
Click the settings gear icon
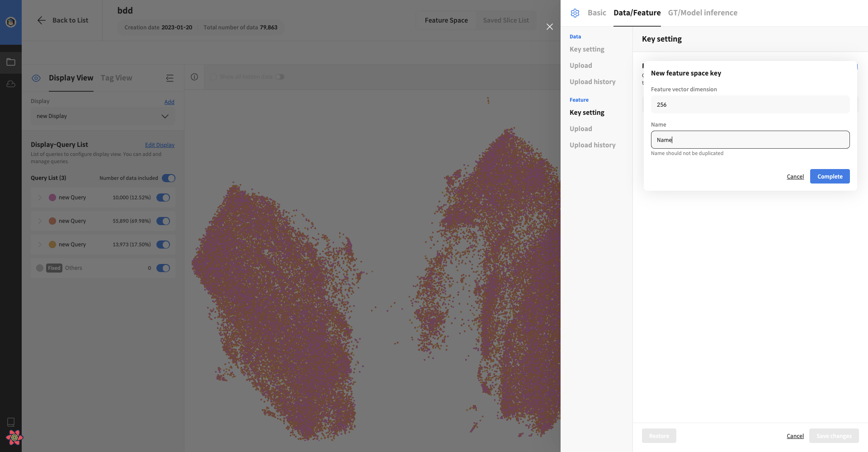[x=575, y=13]
